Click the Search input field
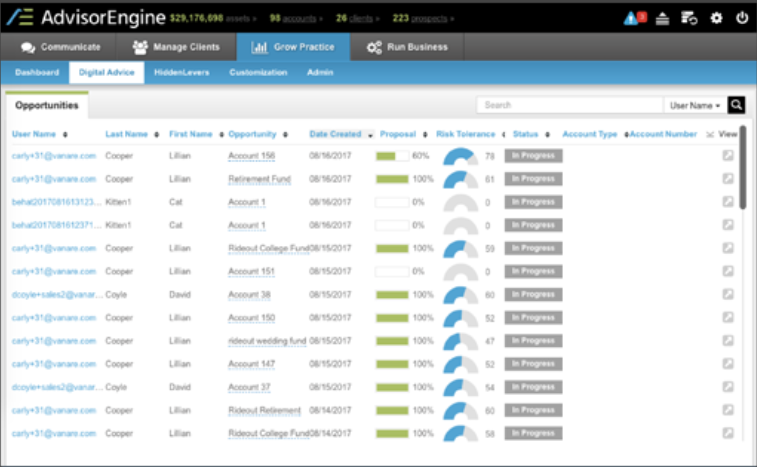The width and height of the screenshot is (757, 467). click(x=570, y=105)
